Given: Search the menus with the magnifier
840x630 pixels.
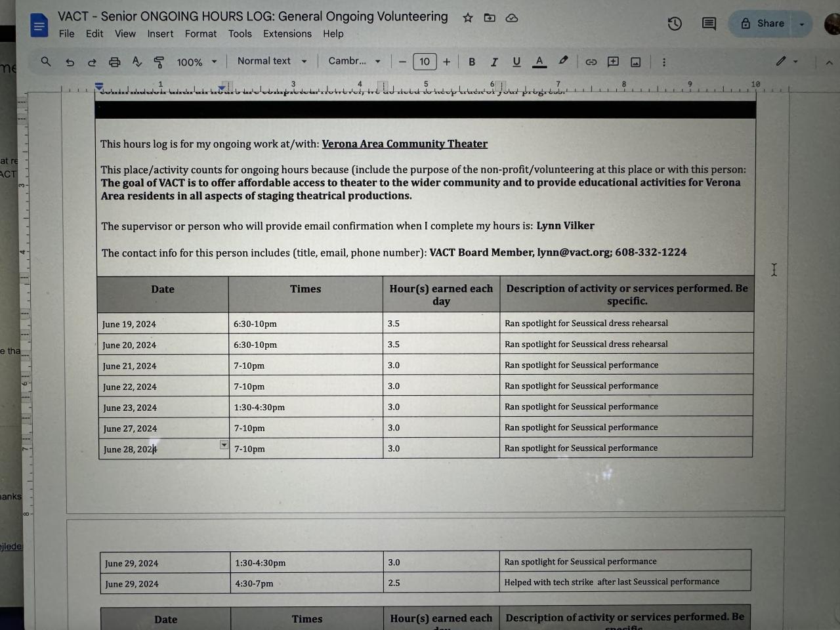Looking at the screenshot, I should pos(46,62).
